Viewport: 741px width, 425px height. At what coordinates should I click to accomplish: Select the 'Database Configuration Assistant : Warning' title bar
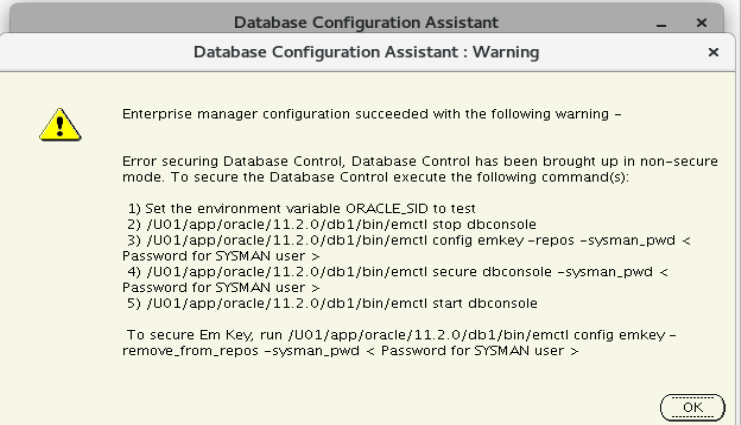pos(366,52)
